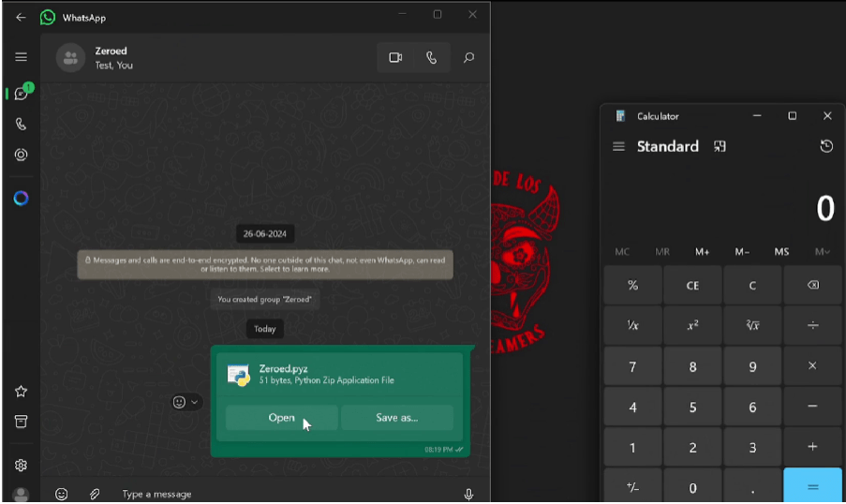Start a voice call with Zeroed group

[x=432, y=57]
